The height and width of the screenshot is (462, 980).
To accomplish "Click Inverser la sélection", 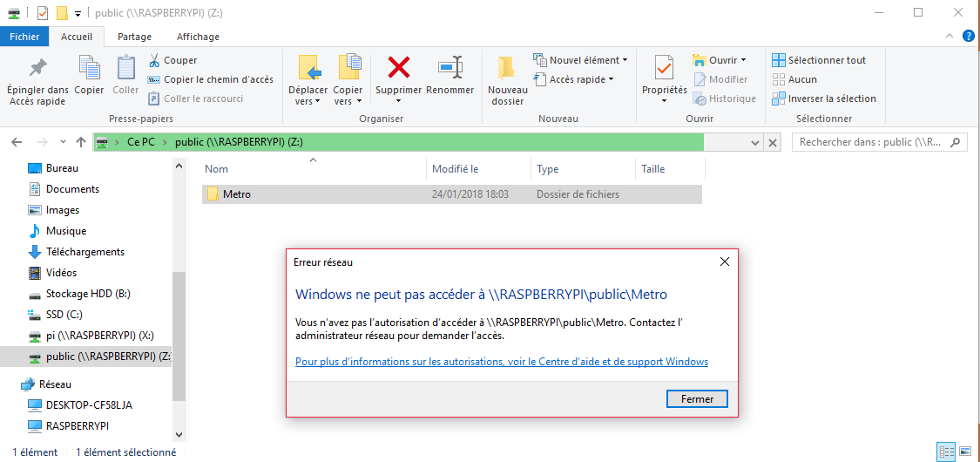I will coord(824,99).
